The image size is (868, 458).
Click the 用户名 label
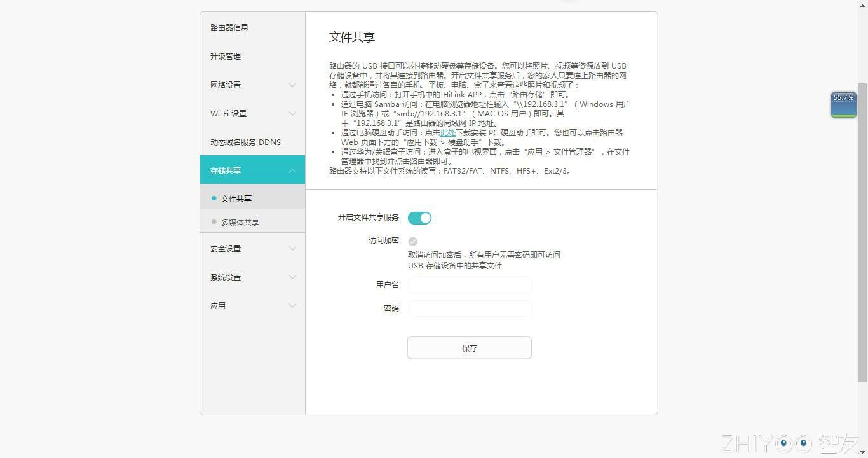[x=388, y=285]
